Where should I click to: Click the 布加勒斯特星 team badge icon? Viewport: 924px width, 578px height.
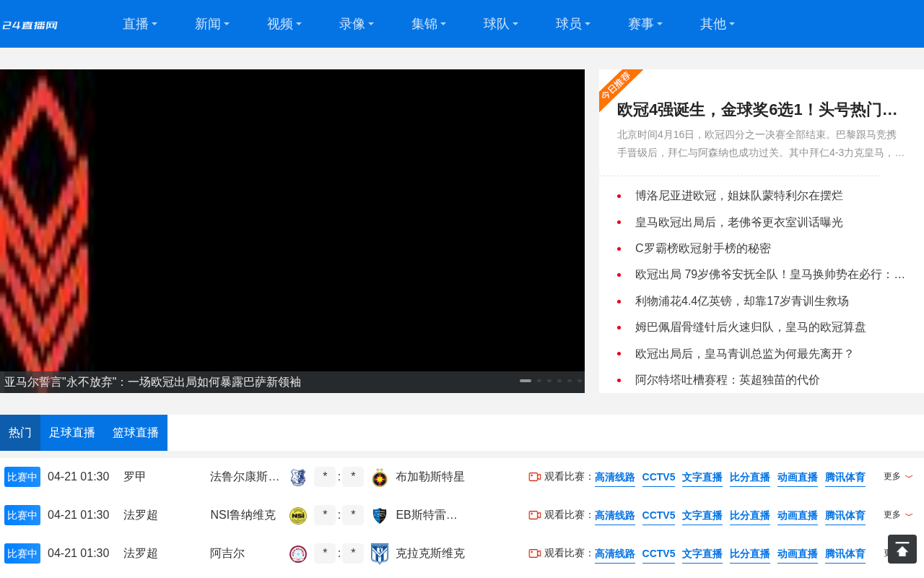(380, 478)
